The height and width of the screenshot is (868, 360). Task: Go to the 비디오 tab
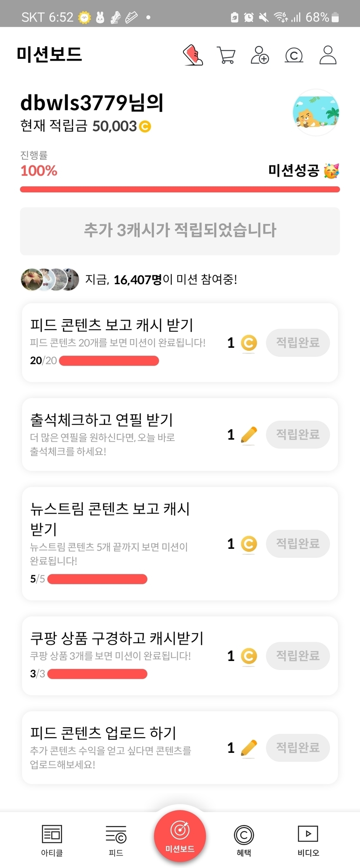(308, 840)
